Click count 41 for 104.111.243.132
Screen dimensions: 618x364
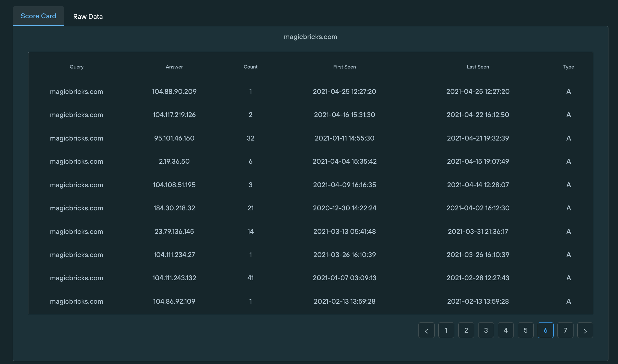(x=251, y=278)
